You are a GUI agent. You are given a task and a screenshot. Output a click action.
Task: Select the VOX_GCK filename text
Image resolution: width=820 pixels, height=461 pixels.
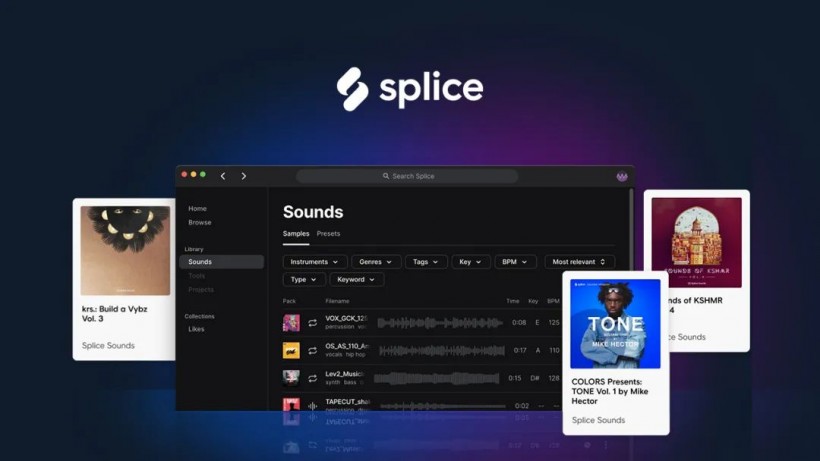(346, 318)
